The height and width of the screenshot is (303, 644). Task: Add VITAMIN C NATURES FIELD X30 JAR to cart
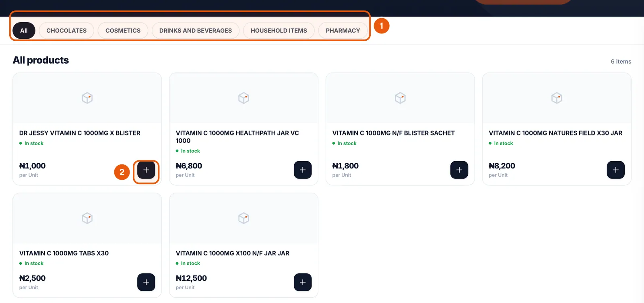[616, 170]
